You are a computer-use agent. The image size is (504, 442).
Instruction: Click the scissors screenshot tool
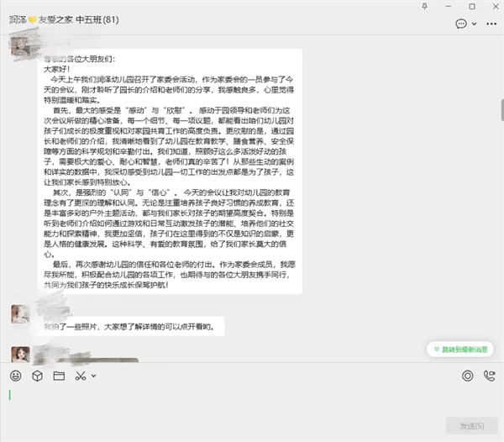tap(81, 376)
